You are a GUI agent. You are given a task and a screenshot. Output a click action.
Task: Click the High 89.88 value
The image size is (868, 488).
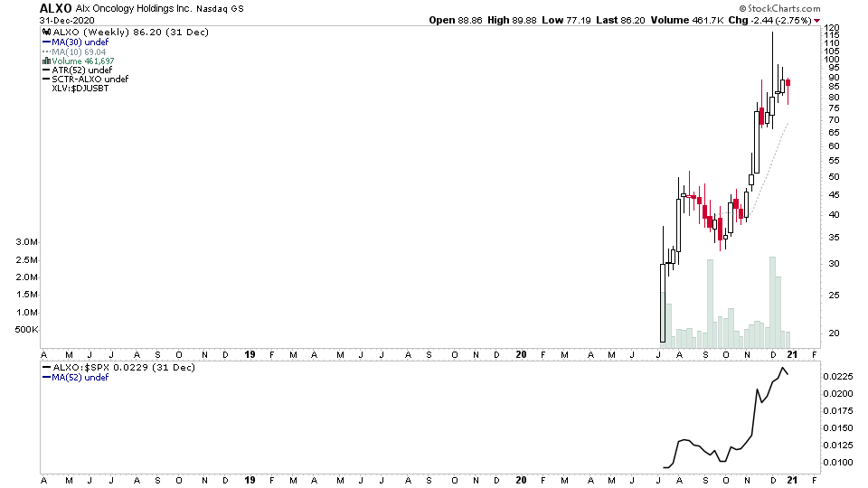pyautogui.click(x=512, y=20)
